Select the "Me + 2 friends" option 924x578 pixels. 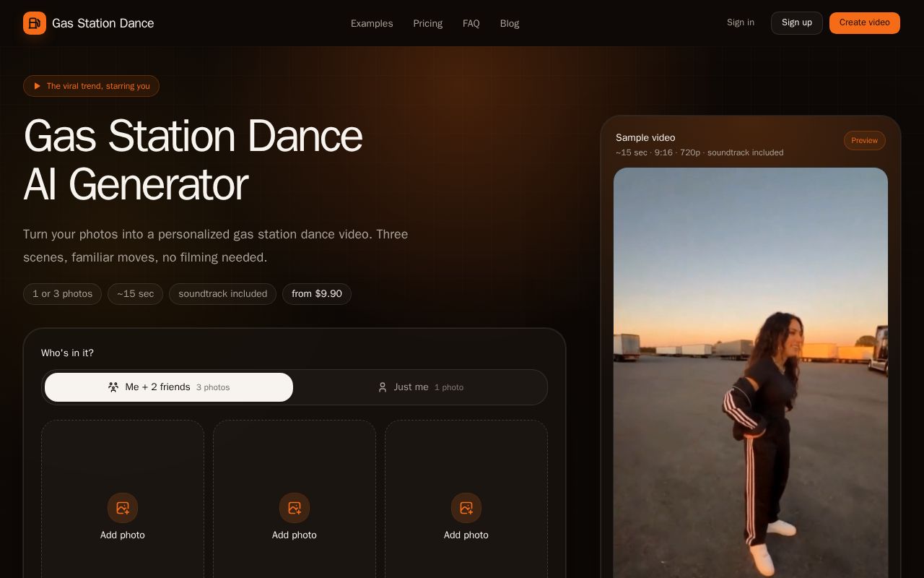point(169,387)
